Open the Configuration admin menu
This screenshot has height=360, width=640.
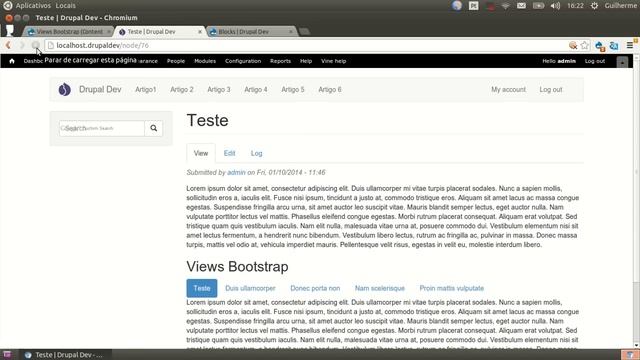point(243,61)
